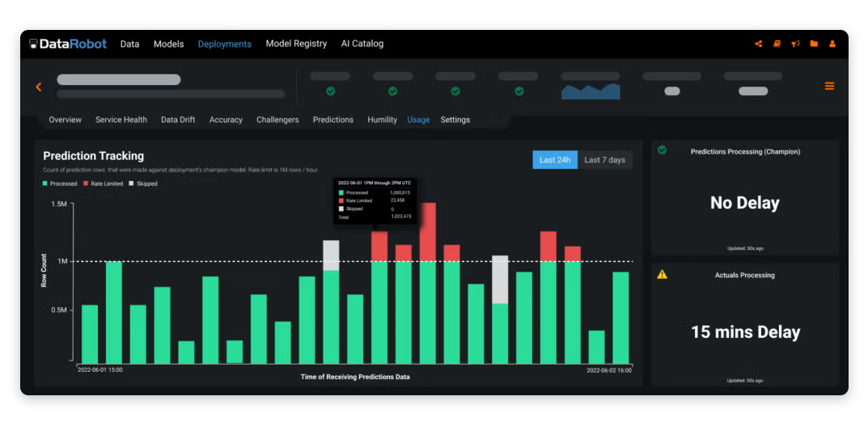Click tooltip title 2022-06-01 1PM through 2PM UTC
The width and height of the screenshot is (868, 426).
pos(375,183)
